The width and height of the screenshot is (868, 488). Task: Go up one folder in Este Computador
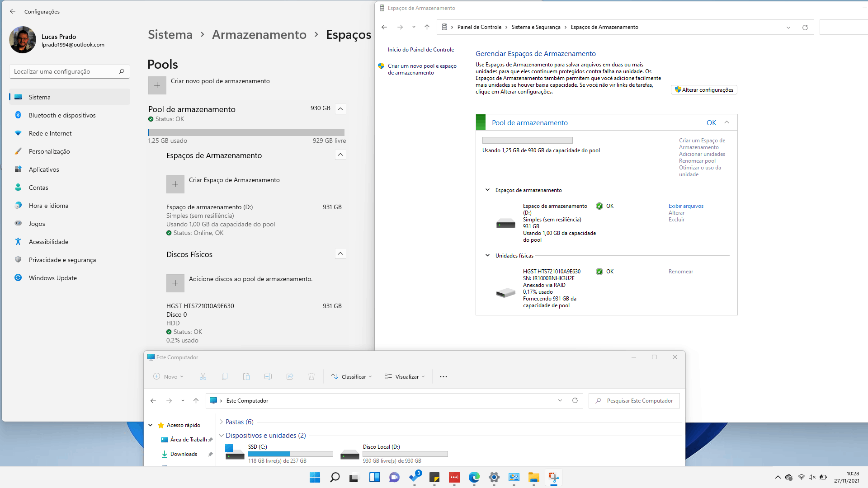click(x=196, y=401)
